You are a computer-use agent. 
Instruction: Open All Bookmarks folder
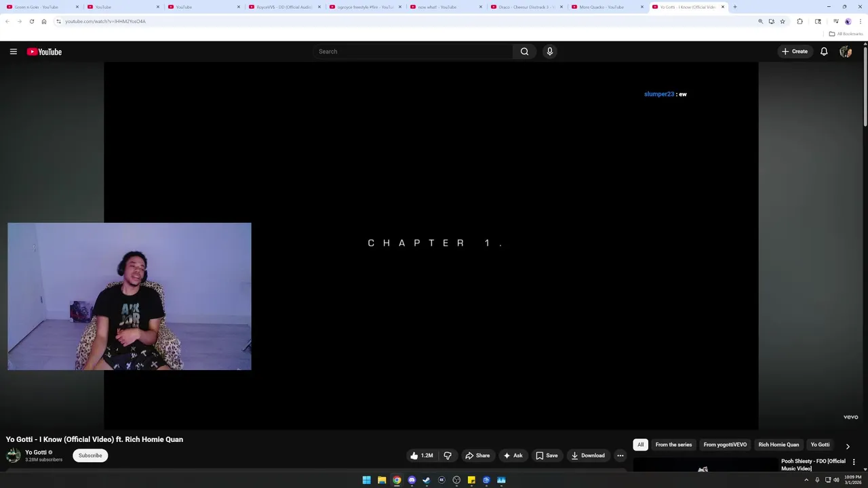coord(847,34)
